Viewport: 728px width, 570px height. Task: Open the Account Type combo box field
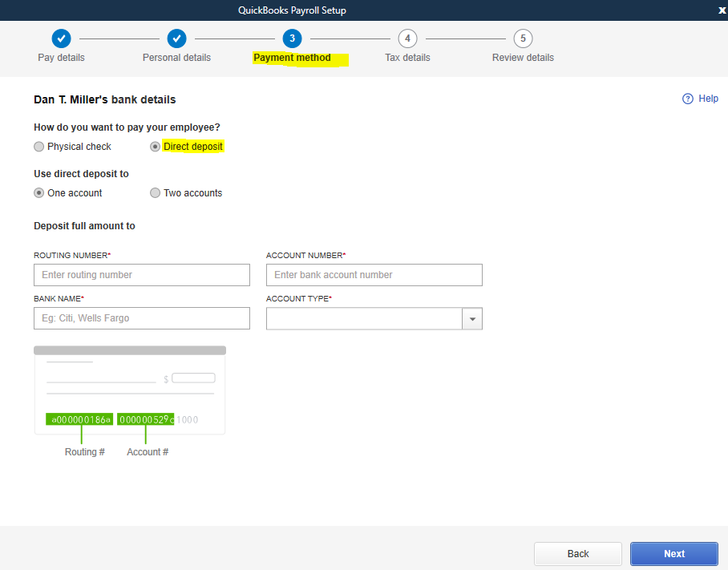coord(365,319)
